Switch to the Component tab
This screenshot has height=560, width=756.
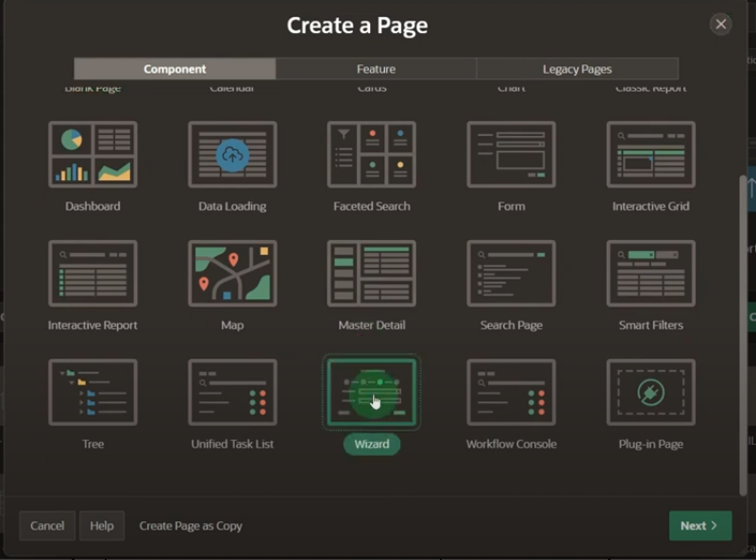pos(175,69)
